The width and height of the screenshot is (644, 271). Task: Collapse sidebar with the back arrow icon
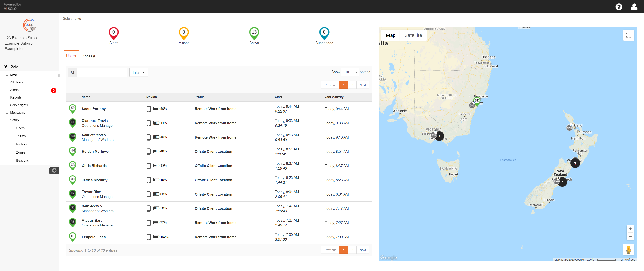point(54,171)
